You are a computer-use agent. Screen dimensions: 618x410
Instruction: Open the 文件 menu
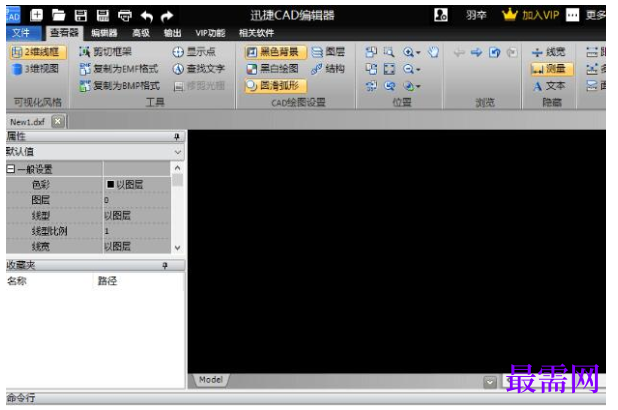[x=23, y=33]
